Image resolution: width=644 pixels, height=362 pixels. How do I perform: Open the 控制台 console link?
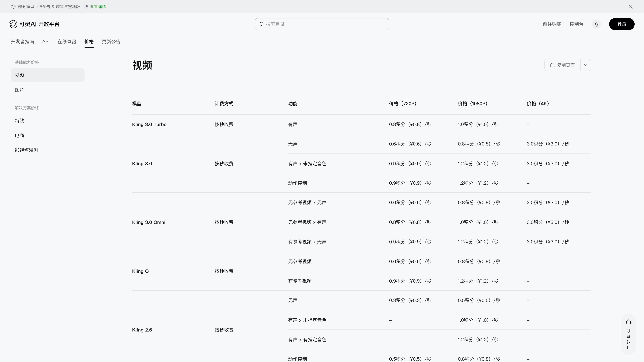pyautogui.click(x=577, y=24)
